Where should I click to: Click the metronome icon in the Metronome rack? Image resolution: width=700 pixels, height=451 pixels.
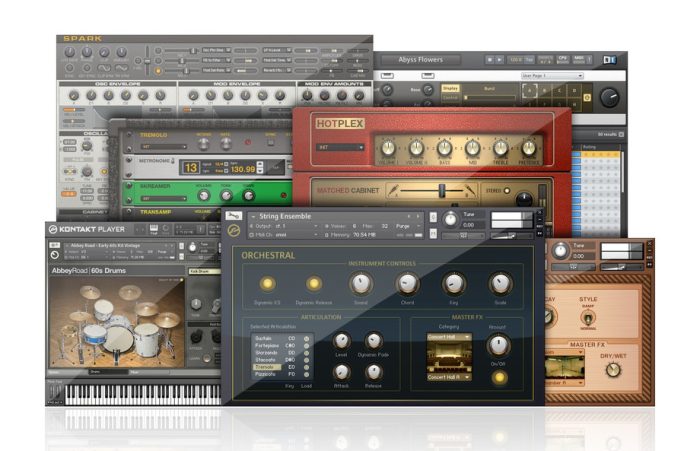173,161
